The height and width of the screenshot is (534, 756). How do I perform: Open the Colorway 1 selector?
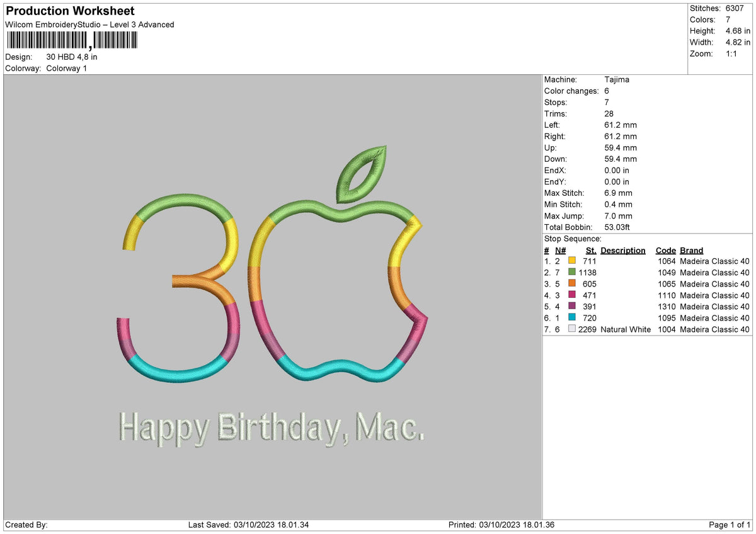[67, 69]
